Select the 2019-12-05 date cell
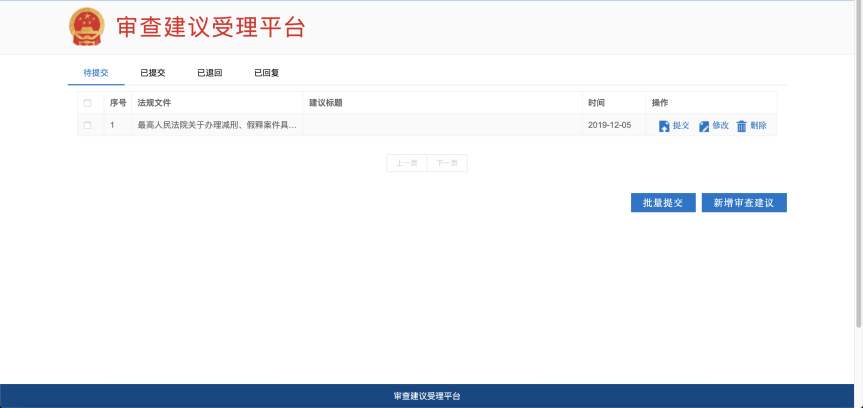This screenshot has height=408, width=863. click(609, 125)
